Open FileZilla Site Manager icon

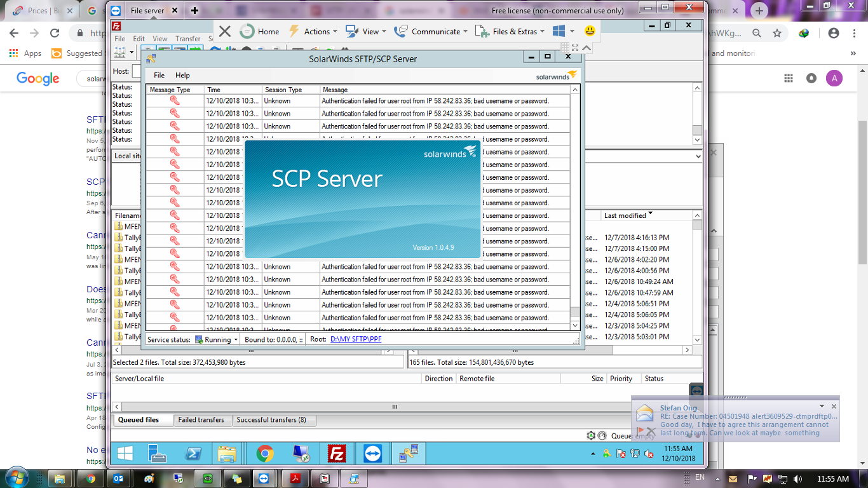pyautogui.click(x=119, y=52)
